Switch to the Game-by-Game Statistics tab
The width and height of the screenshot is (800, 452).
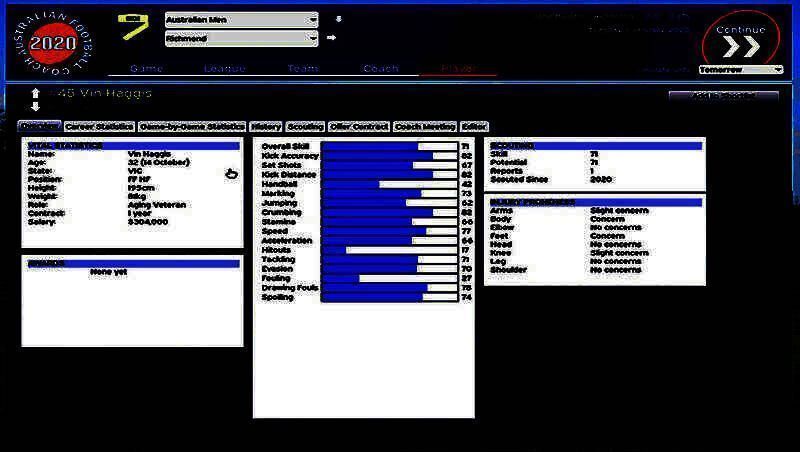[x=192, y=127]
